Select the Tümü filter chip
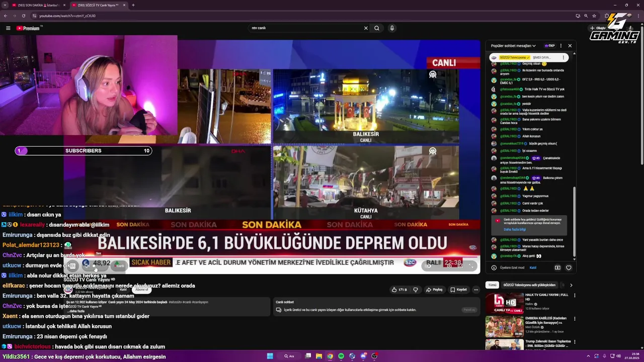Image resolution: width=644 pixels, height=362 pixels. [492, 285]
